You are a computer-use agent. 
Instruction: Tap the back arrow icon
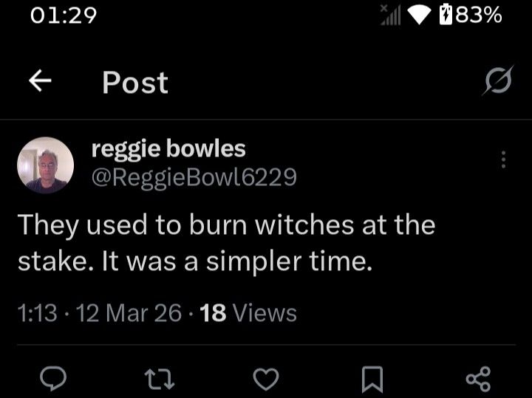pos(40,82)
